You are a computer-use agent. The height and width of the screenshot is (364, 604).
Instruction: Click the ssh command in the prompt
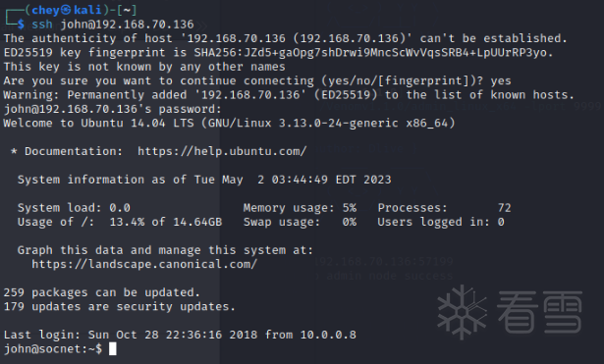tap(41, 25)
